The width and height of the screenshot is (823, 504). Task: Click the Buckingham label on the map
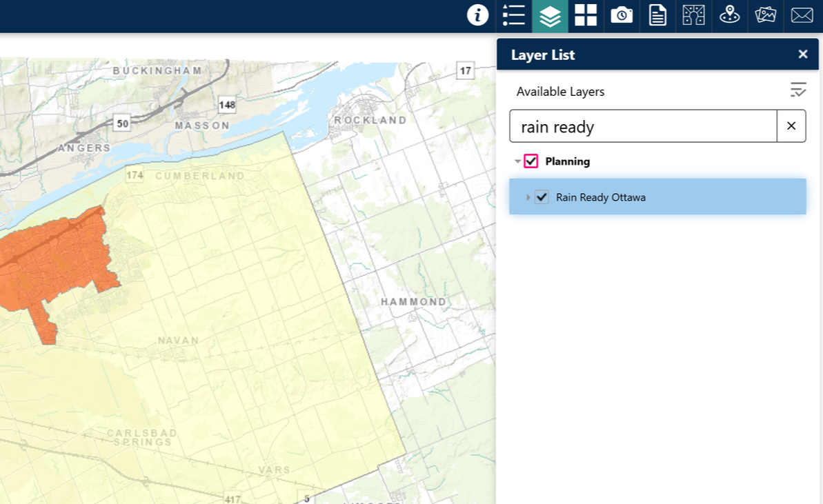pos(157,70)
